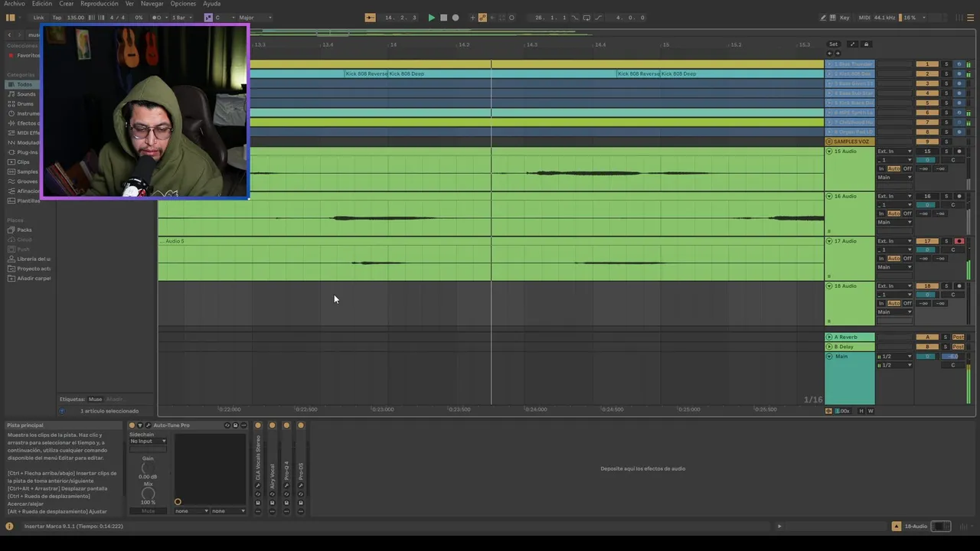Open the Ayuda menu
Screen dimensions: 980x551
tap(212, 4)
